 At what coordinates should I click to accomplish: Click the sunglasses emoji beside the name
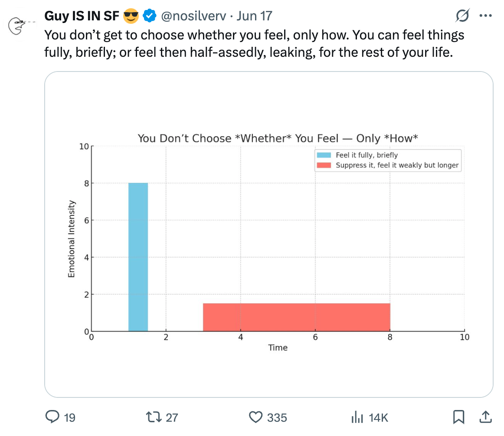pyautogui.click(x=131, y=16)
